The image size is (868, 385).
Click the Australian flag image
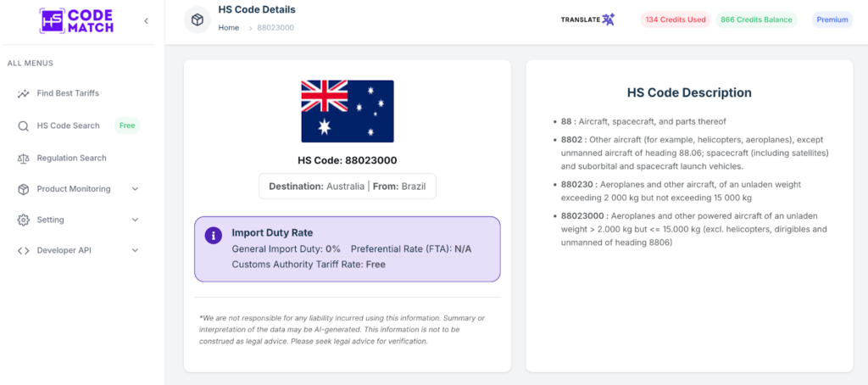coord(348,111)
